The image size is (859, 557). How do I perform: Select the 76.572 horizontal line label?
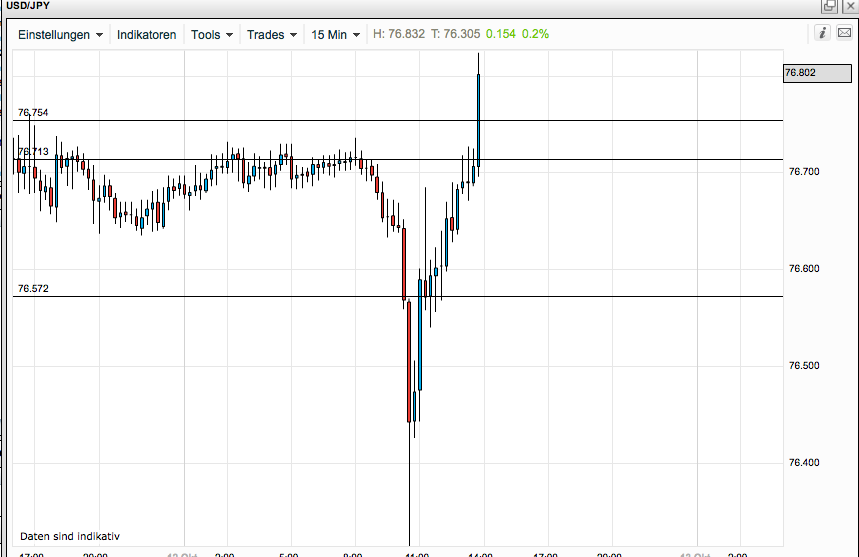click(33, 289)
